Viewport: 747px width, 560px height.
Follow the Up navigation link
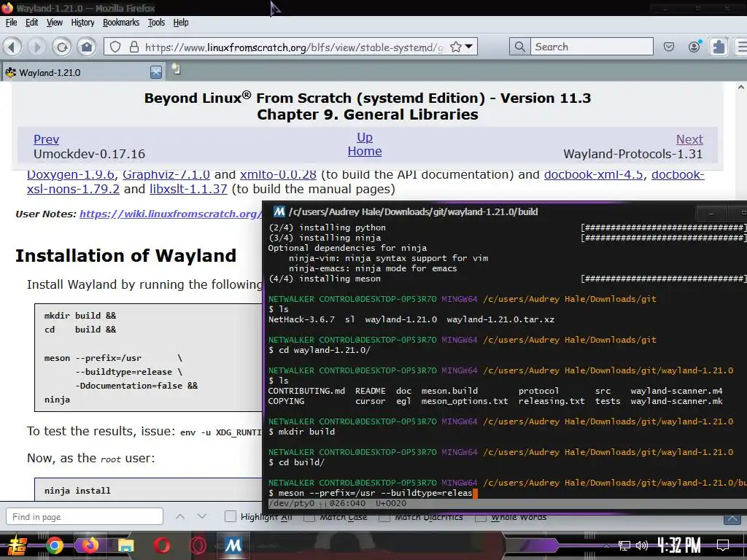pyautogui.click(x=365, y=137)
